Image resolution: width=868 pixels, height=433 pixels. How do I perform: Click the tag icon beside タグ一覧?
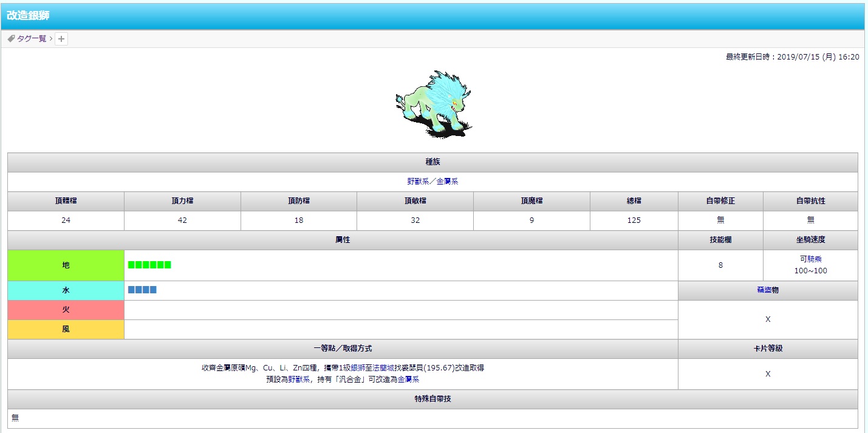[x=12, y=38]
